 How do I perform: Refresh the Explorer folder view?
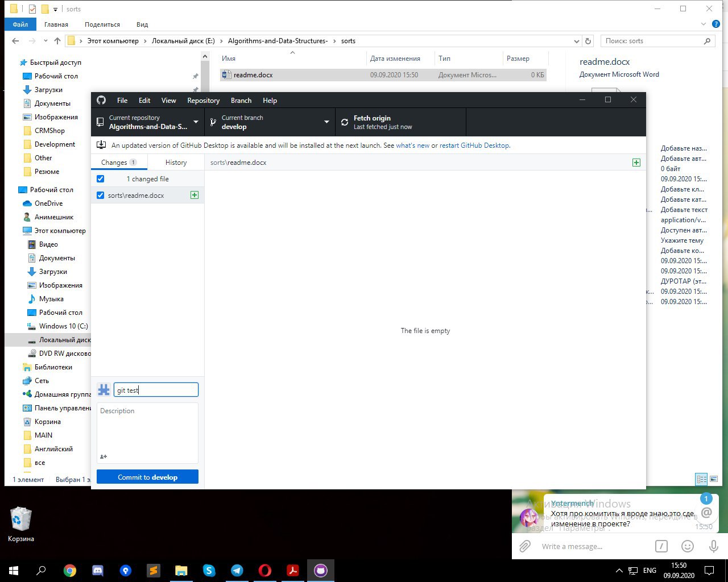588,41
